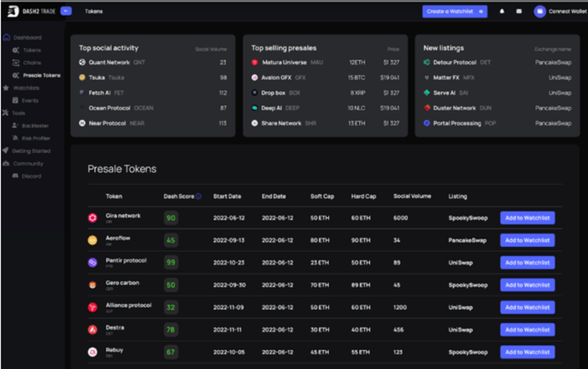Add Alliance protocol to watchlist

pos(527,307)
